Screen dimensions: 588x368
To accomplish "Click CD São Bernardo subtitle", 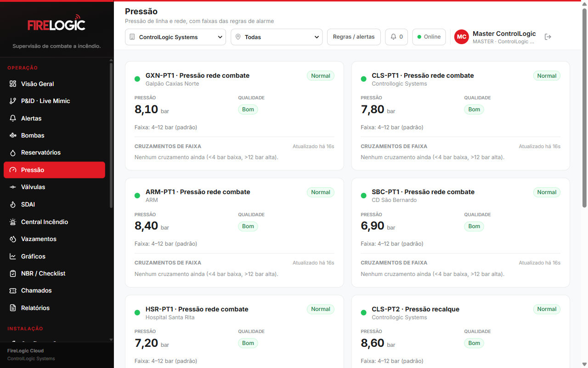I will pyautogui.click(x=394, y=200).
